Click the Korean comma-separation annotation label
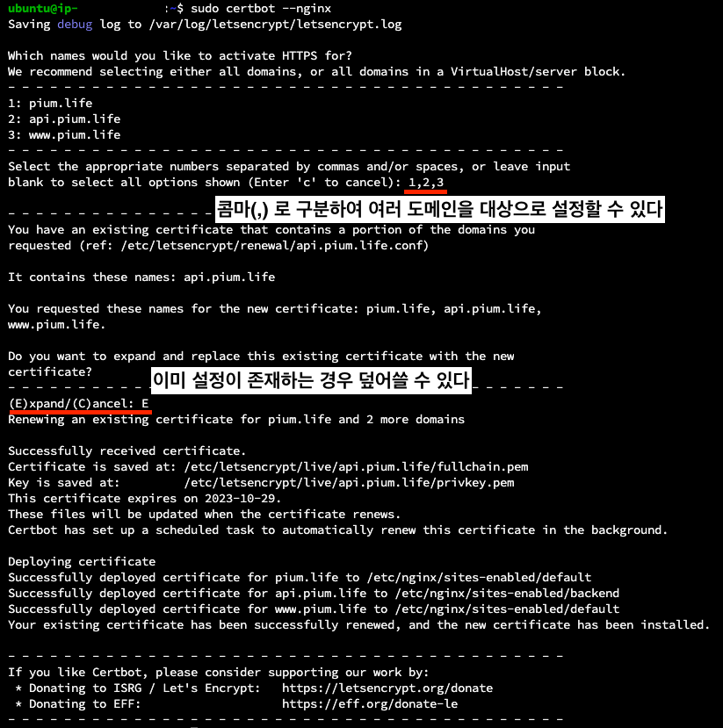Screen dimensions: 723x728 coord(440,209)
